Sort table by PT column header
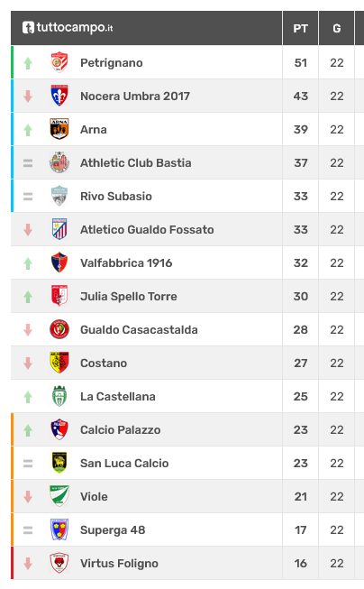Screen dimensions: 364x589 coord(301,29)
